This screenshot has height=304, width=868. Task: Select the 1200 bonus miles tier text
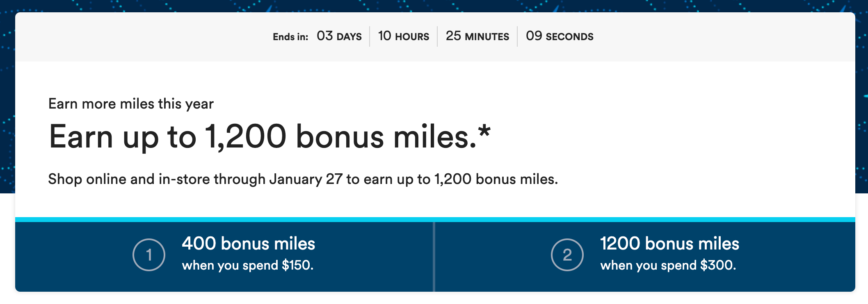[x=669, y=243]
